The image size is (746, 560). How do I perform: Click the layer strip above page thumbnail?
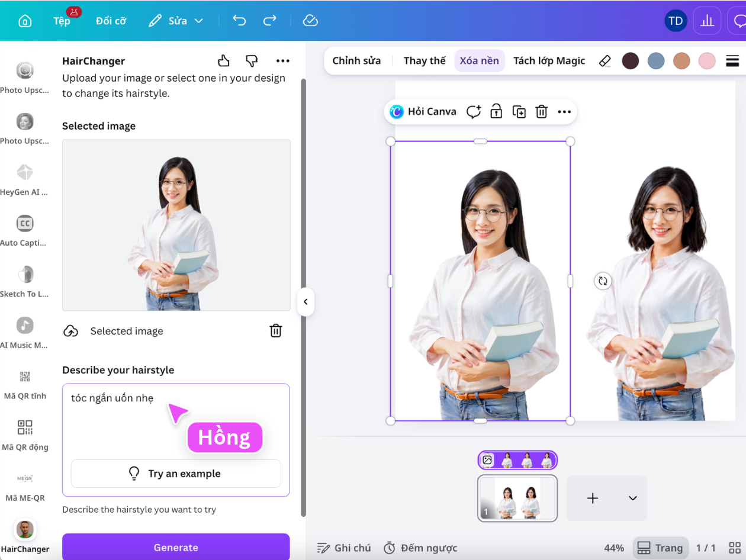(517, 460)
